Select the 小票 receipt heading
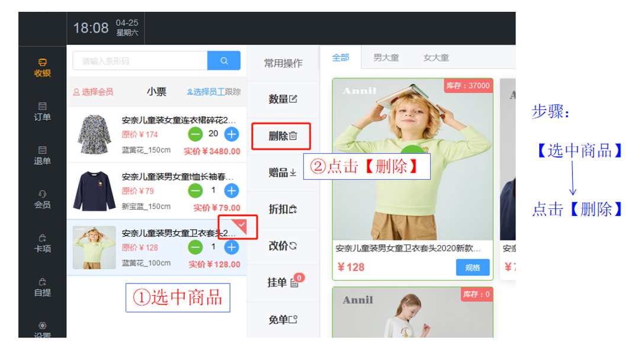Screen dimensions: 641x364 point(156,92)
